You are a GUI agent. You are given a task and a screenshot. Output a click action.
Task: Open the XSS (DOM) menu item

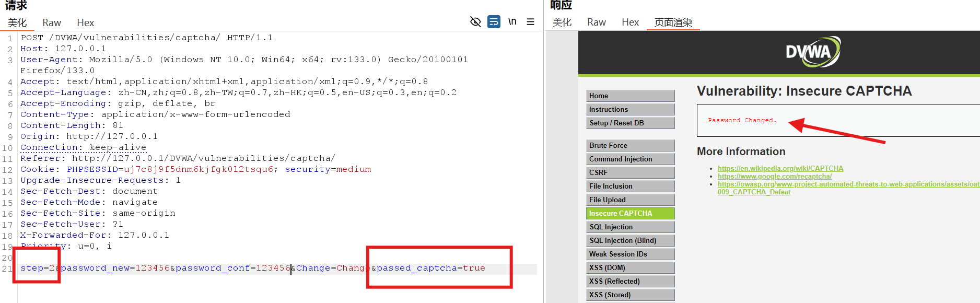click(631, 267)
